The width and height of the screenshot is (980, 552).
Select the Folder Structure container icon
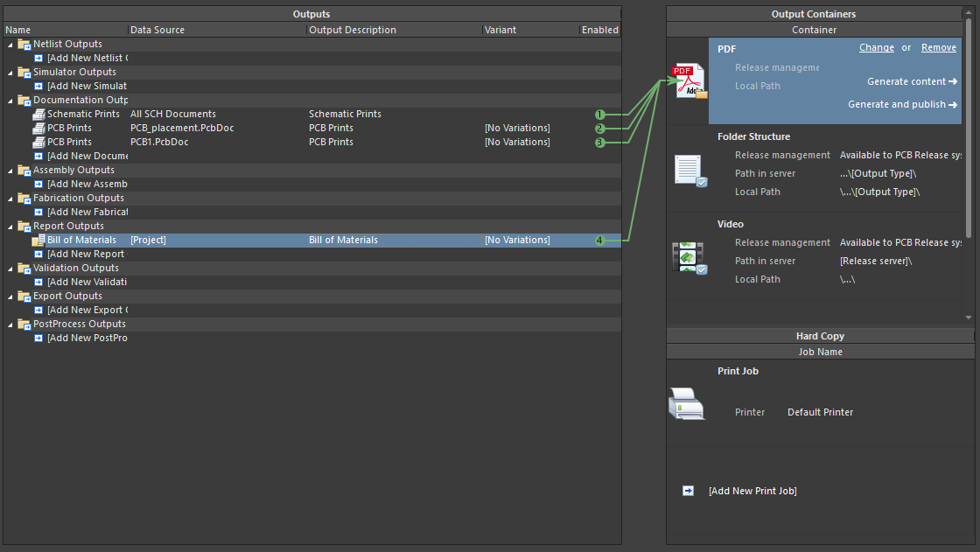[x=689, y=170]
